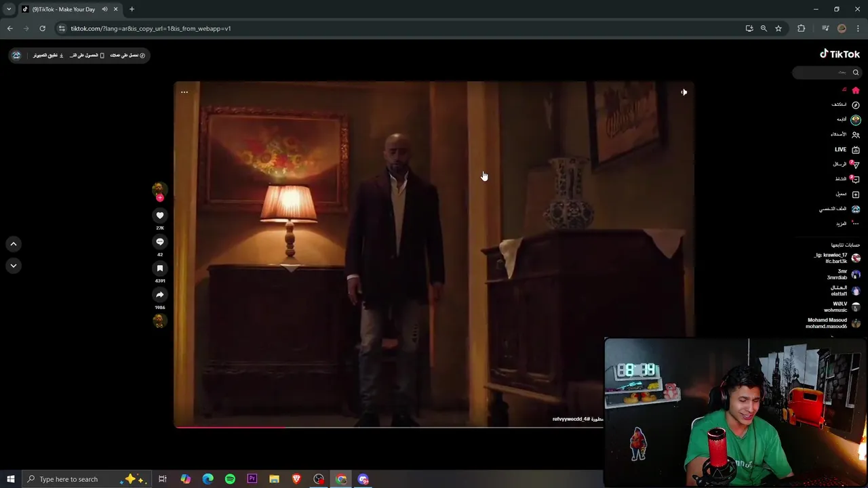
Task: Open the spinning sound disc below share
Action: tap(159, 321)
